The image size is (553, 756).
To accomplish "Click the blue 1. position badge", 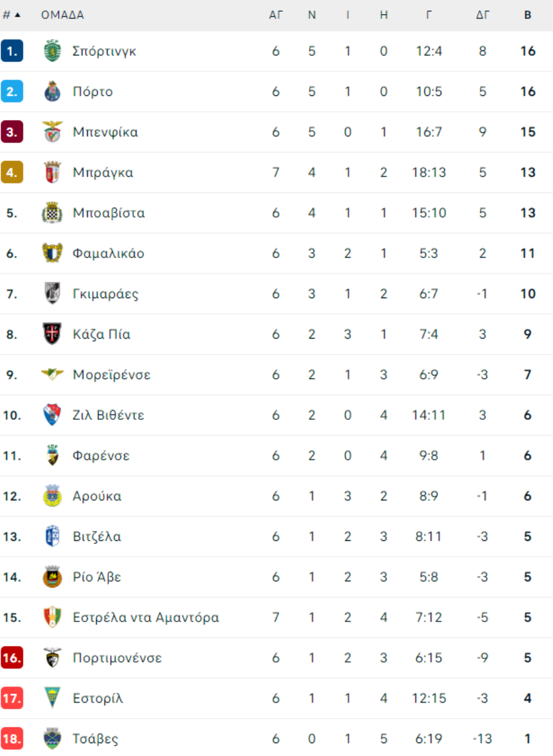I will click(x=12, y=51).
